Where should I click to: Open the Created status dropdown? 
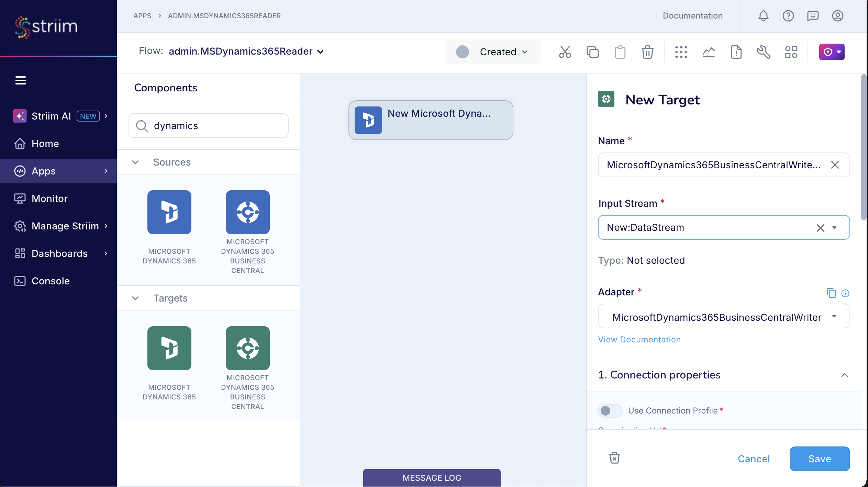493,52
